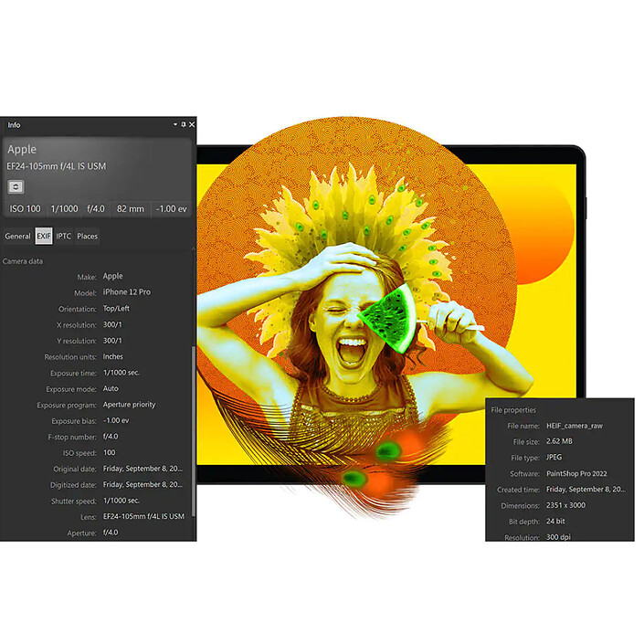Collapse the camera summary with the up-down arrow button
Viewport: 644px width, 644px height.
point(16,187)
